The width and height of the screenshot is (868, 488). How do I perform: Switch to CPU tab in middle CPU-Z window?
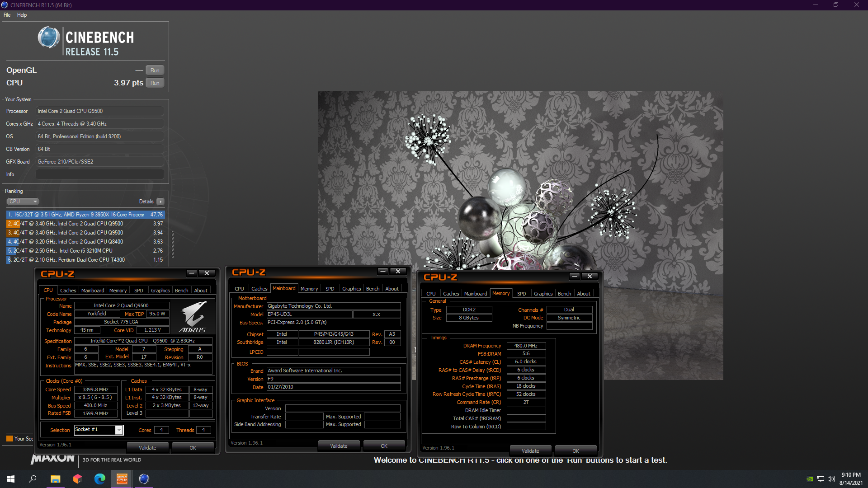(x=239, y=289)
